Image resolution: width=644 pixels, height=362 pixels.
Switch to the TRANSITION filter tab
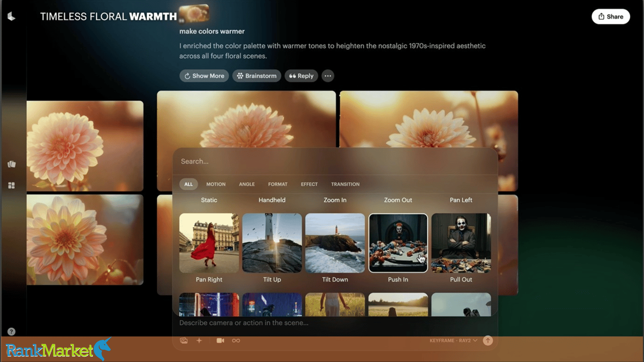click(346, 184)
